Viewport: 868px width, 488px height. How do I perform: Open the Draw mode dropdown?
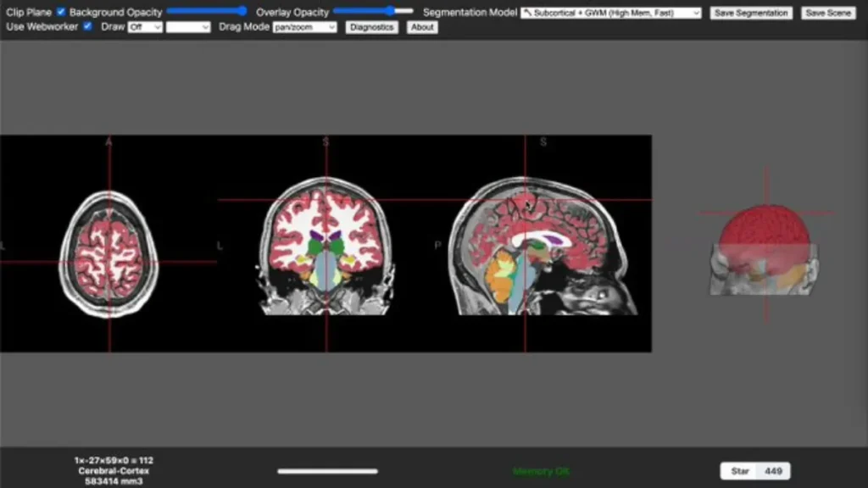tap(145, 27)
